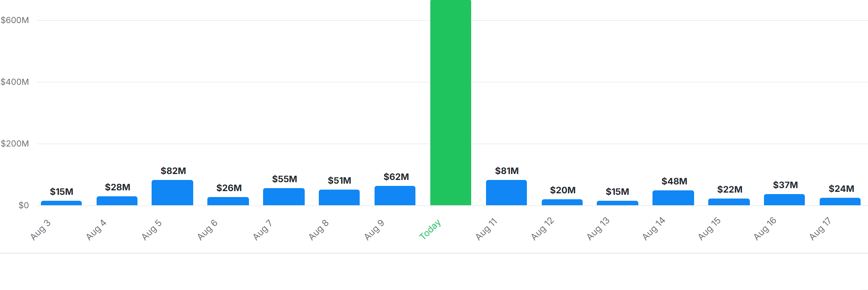Click the Aug 9 blue bar

pyautogui.click(x=395, y=196)
